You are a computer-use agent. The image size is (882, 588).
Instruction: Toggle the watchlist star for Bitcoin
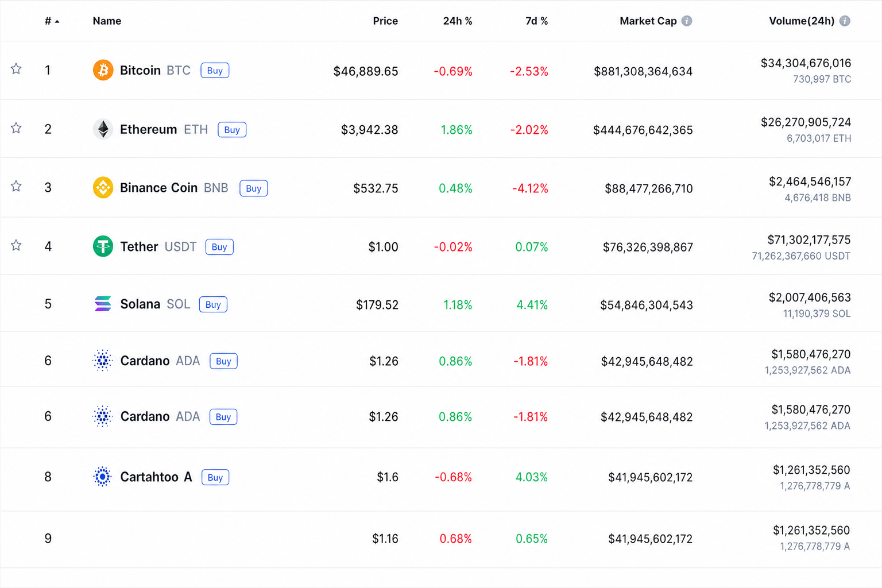pyautogui.click(x=16, y=69)
